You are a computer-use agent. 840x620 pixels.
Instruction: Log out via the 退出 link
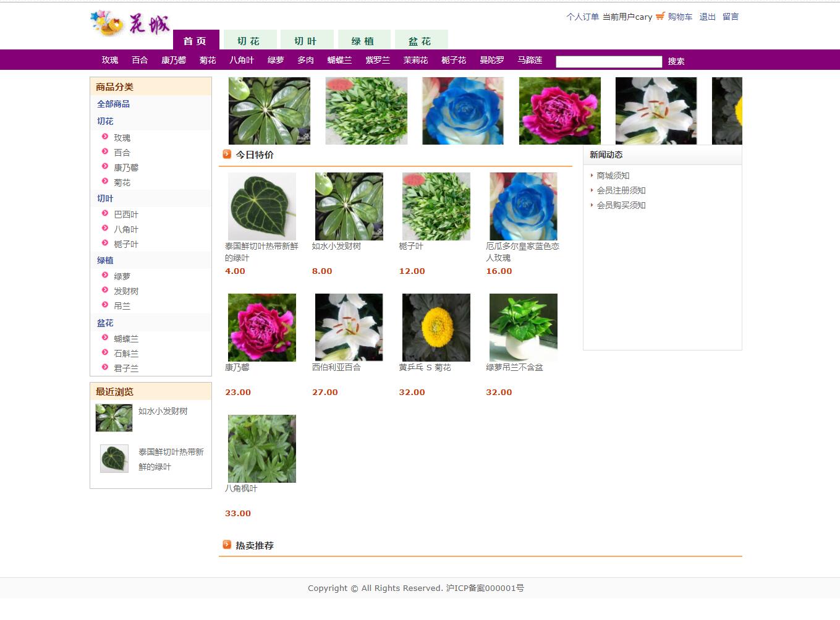point(706,17)
